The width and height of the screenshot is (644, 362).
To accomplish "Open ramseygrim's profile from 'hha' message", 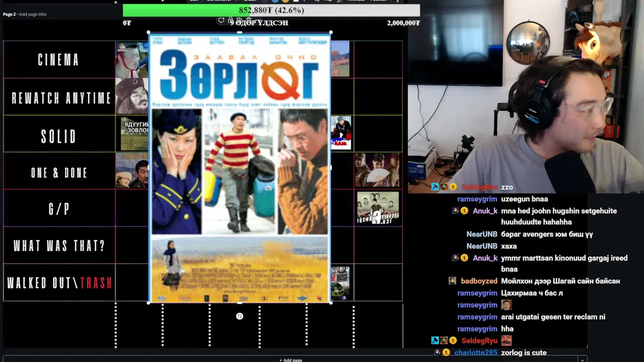I will (x=477, y=329).
